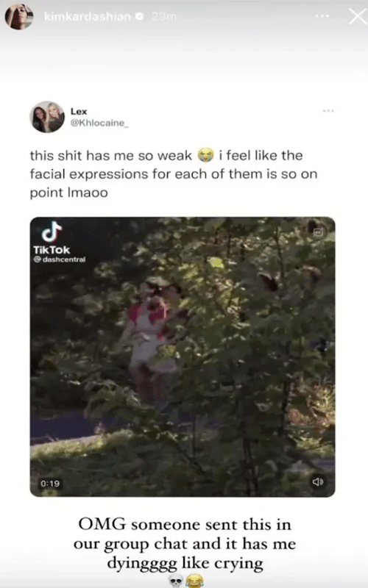Tap the crying emoji in the tweet text
Screen dimensions: 368x588
click(205, 155)
